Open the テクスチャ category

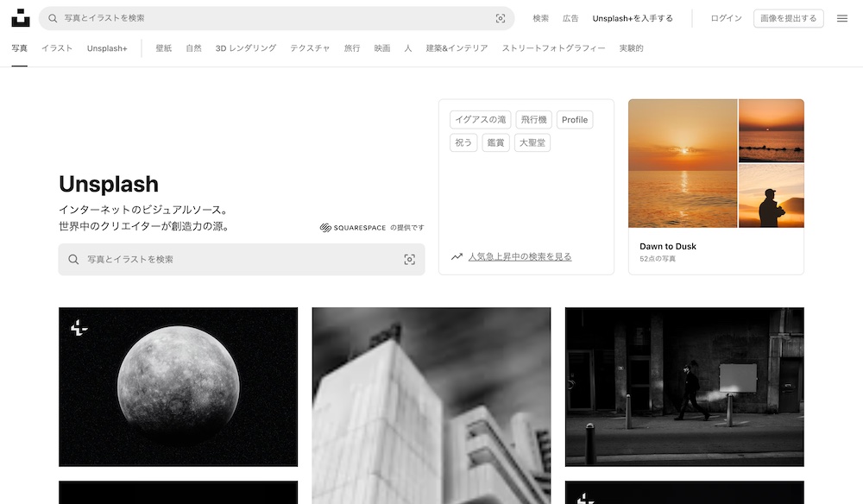point(310,47)
